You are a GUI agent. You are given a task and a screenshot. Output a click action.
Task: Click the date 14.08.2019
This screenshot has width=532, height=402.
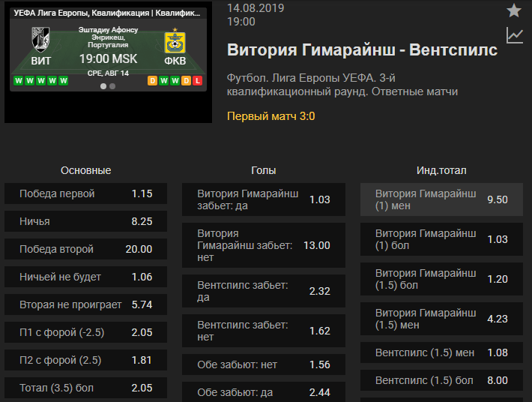pyautogui.click(x=256, y=7)
